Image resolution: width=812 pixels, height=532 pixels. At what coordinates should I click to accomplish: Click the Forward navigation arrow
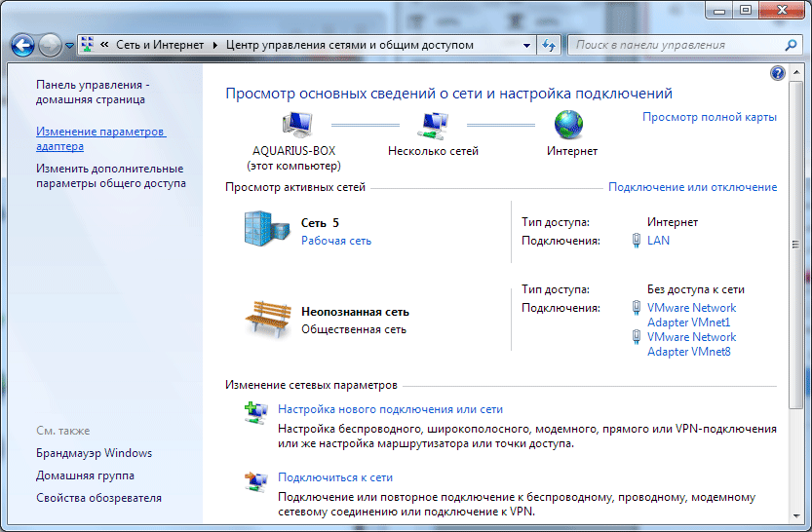(x=51, y=46)
